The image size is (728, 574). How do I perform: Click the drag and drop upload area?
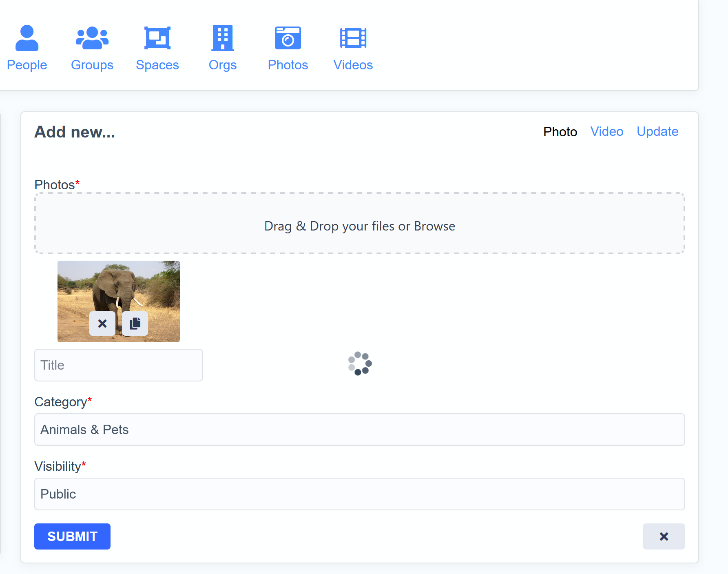tap(360, 223)
